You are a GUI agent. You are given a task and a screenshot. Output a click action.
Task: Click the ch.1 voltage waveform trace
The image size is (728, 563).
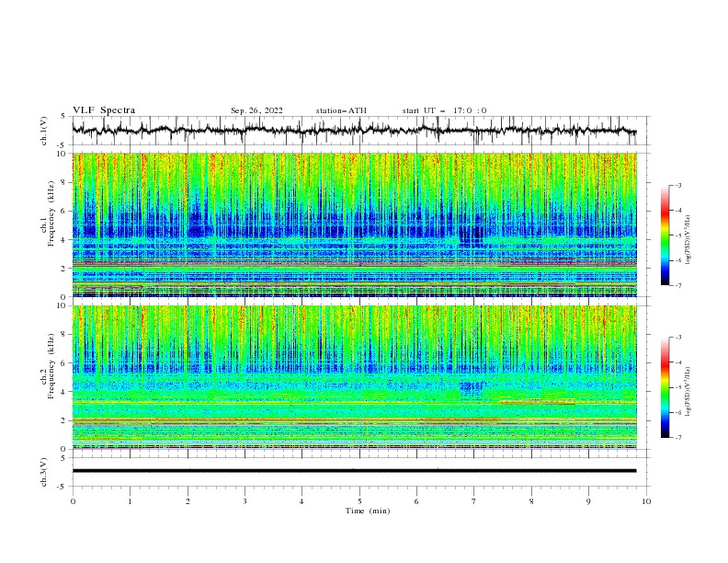tap(354, 131)
